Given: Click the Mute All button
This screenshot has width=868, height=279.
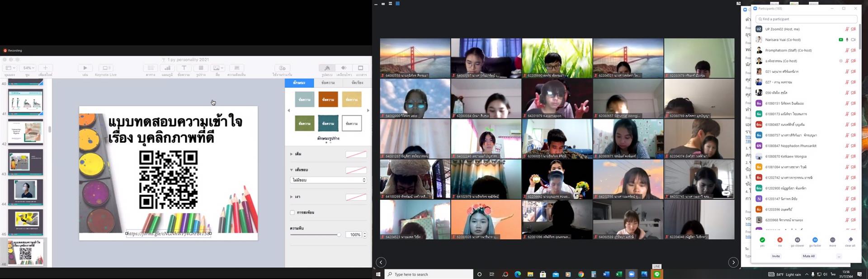Looking at the screenshot, I should pos(809,256).
